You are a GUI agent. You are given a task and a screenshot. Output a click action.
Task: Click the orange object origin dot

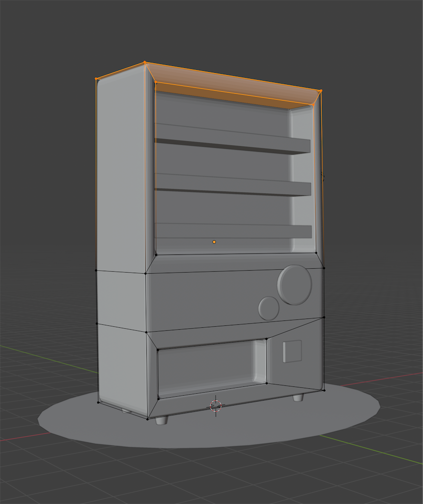pyautogui.click(x=214, y=242)
